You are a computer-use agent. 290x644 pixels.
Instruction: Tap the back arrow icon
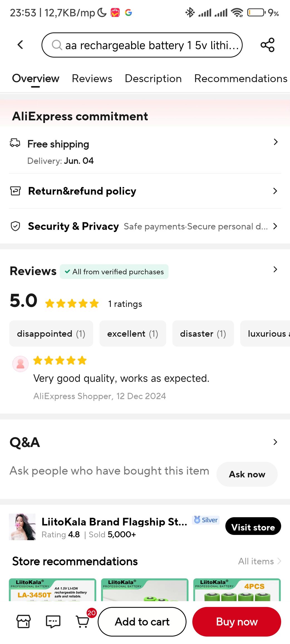point(20,45)
